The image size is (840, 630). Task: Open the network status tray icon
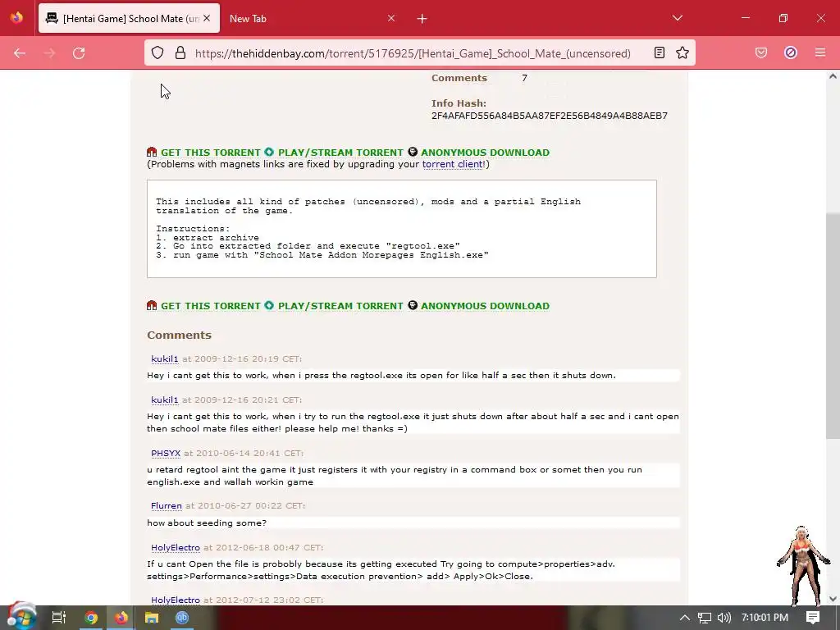pos(705,618)
